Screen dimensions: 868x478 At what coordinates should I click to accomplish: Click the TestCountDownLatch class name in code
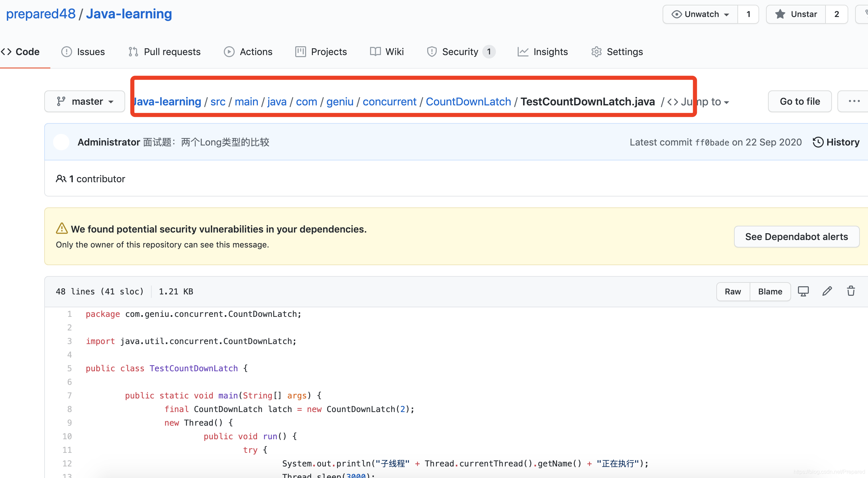[194, 369]
